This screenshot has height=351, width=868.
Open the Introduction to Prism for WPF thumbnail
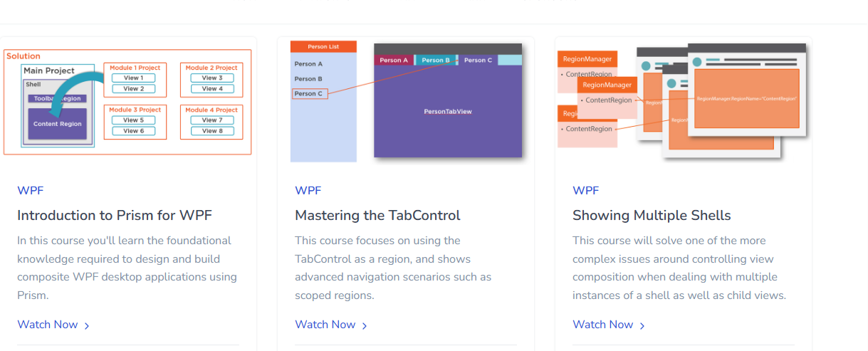point(128,101)
